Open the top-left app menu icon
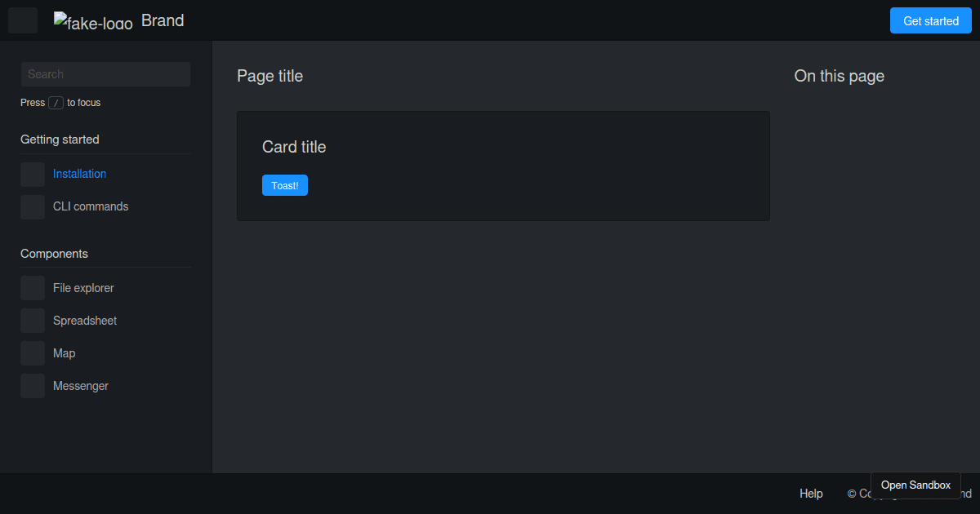Viewport: 980px width, 514px height. pos(22,20)
